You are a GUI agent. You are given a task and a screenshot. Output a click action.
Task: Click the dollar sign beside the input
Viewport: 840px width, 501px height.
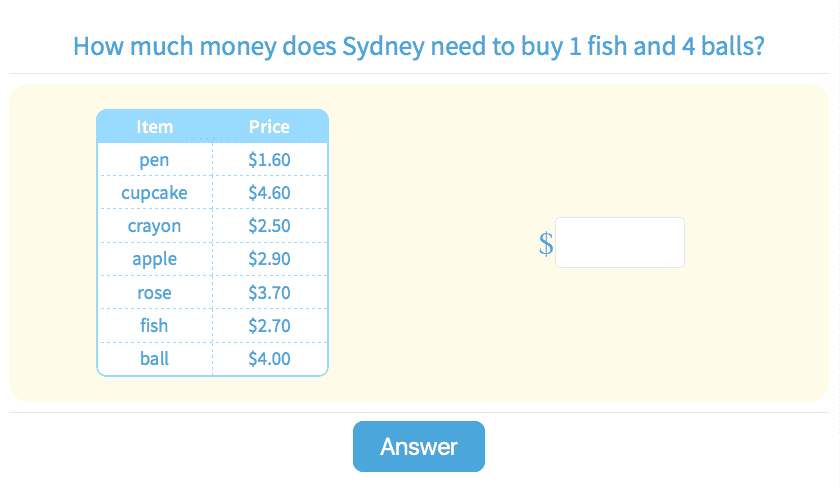pyautogui.click(x=546, y=244)
